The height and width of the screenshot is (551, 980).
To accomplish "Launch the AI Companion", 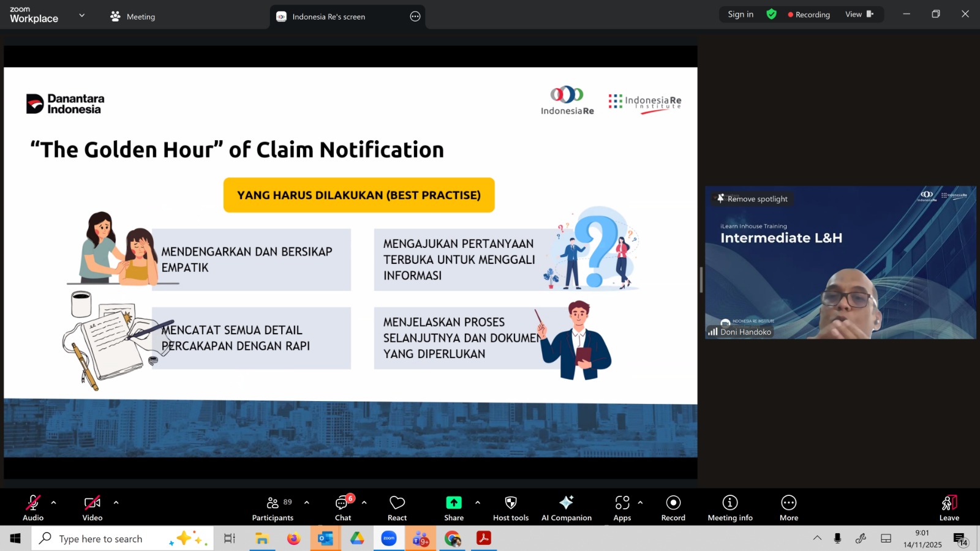I will (x=566, y=508).
